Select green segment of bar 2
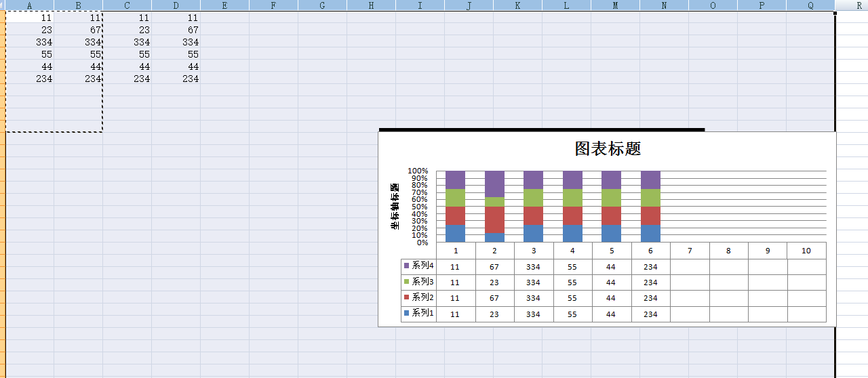Viewport: 868px width, 378px height. coord(494,202)
